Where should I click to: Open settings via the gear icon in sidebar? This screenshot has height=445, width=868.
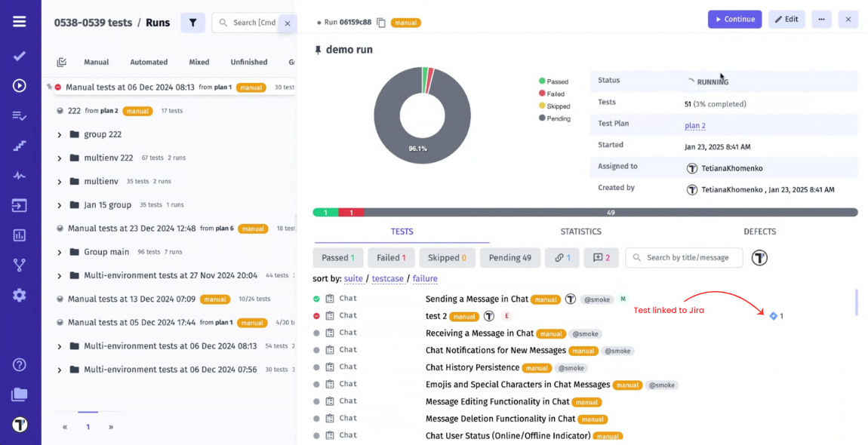tap(19, 295)
